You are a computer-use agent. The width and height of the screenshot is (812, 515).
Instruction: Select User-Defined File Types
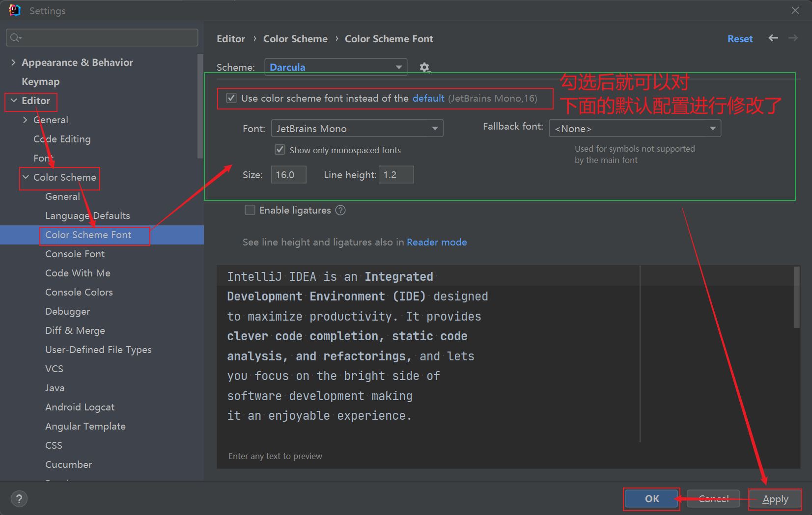[98, 350]
